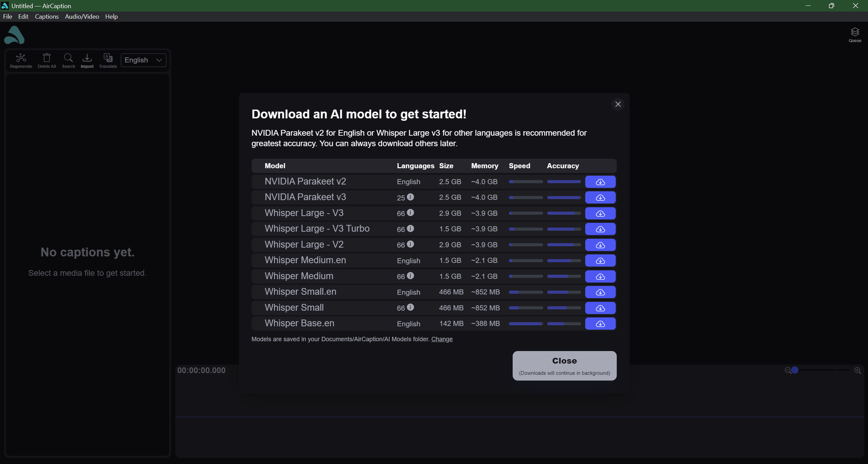Viewport: 868px width, 464px height.
Task: Show language info for NVIDIA Parakeet v3
Action: click(410, 197)
